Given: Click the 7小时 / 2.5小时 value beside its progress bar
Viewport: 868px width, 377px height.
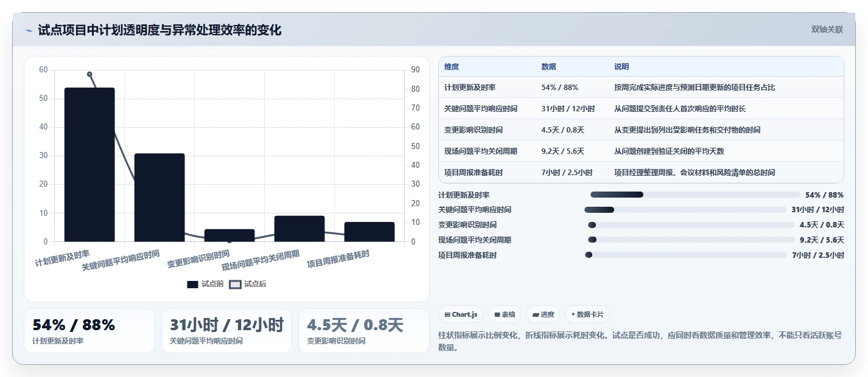Looking at the screenshot, I should tap(818, 255).
